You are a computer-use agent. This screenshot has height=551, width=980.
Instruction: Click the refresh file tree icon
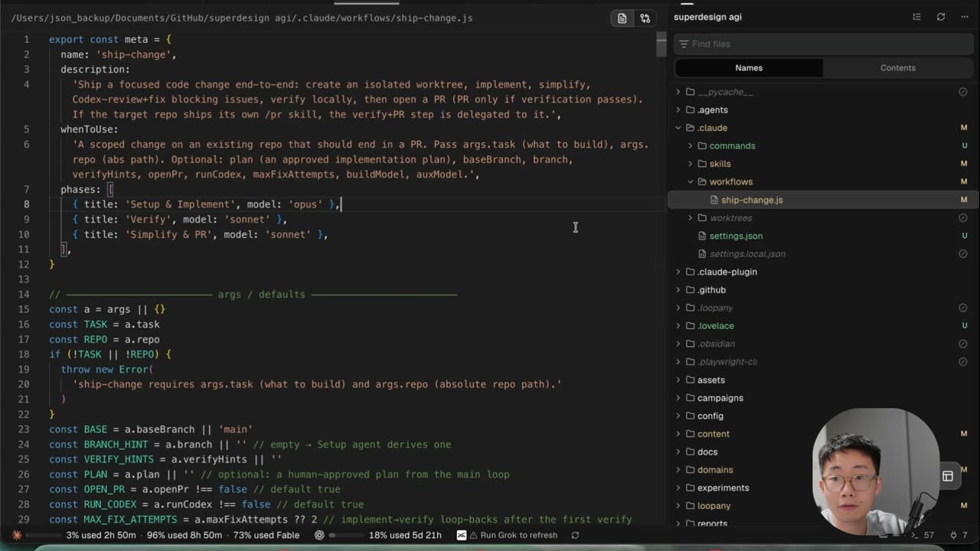(x=941, y=17)
